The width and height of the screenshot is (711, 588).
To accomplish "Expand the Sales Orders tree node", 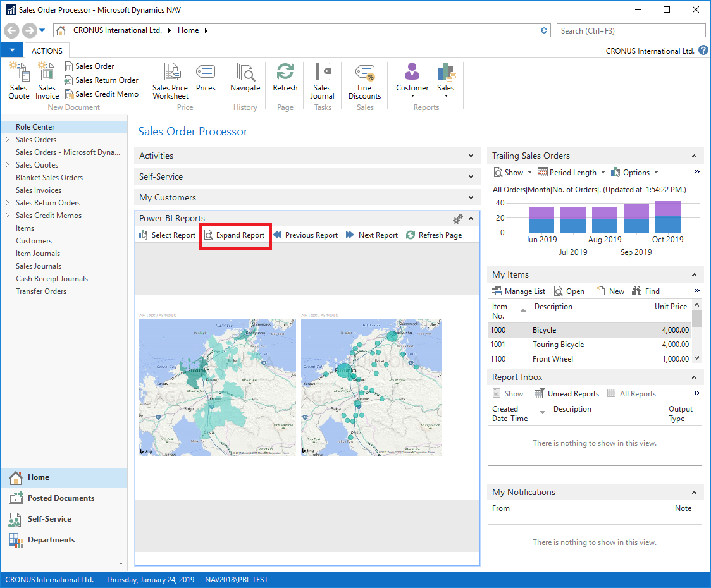I will pos(7,140).
